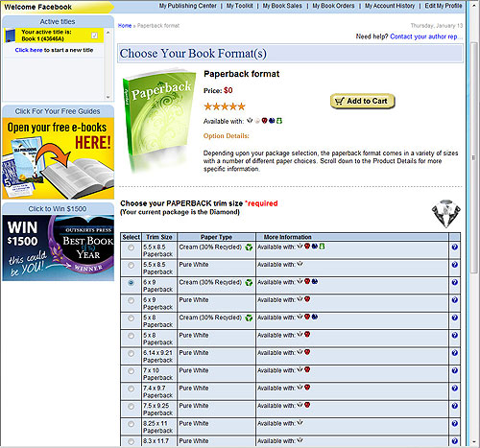Click recycle icon next to 6 x 9 Cream paper
This screenshot has width=480, height=448.
point(249,283)
